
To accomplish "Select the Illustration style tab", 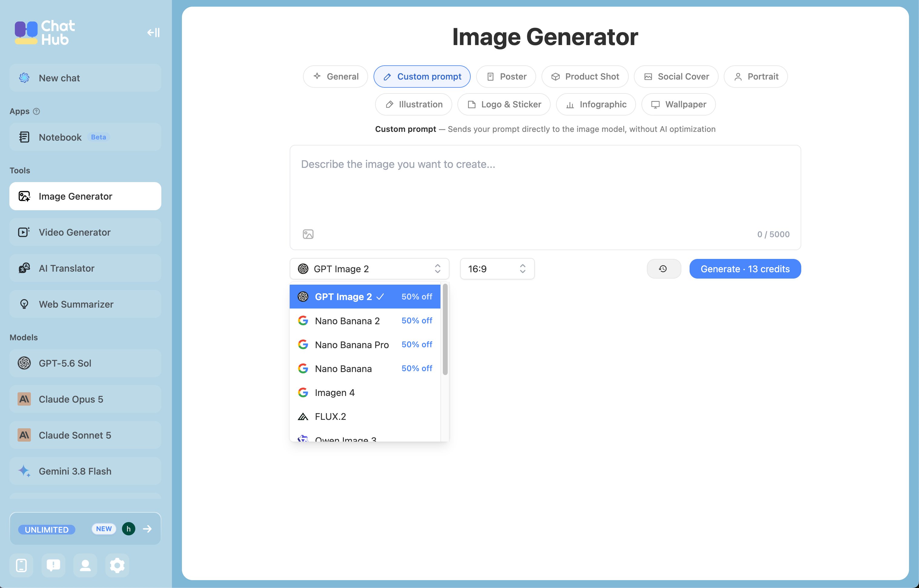I will [x=413, y=105].
